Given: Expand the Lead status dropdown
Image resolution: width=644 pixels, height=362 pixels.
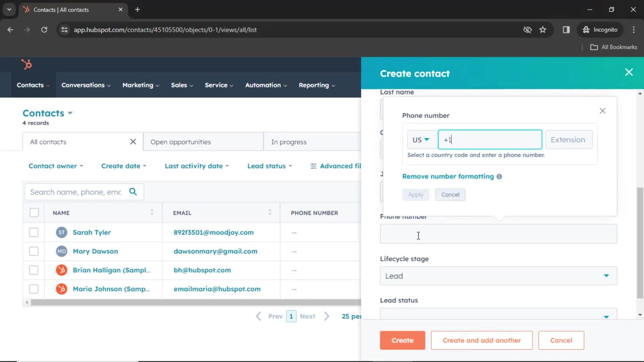Looking at the screenshot, I should pos(498,317).
